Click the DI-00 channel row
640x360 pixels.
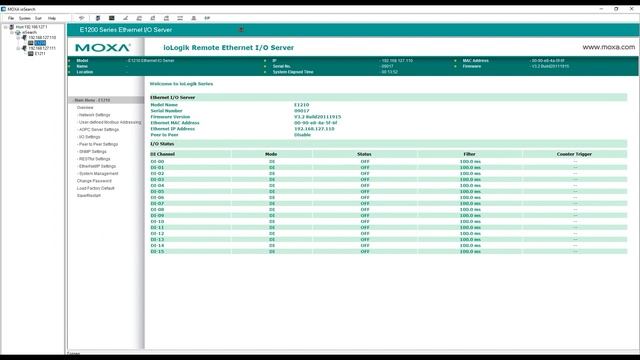[388, 162]
